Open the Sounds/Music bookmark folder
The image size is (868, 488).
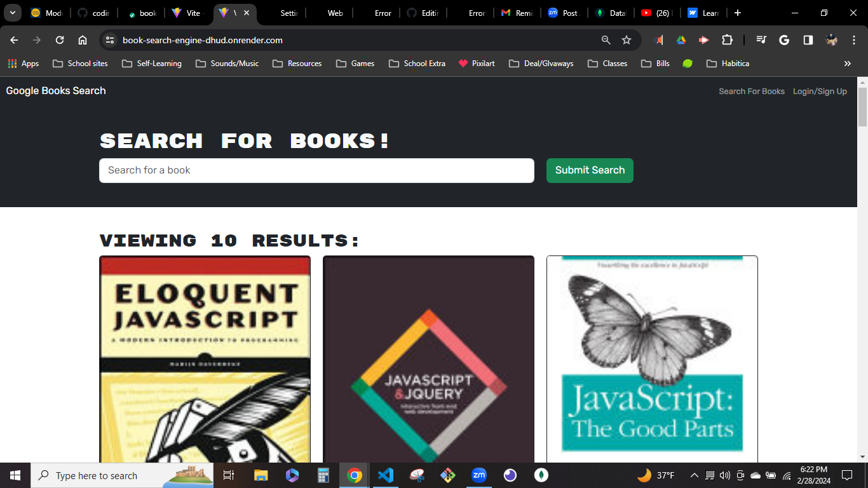coord(227,64)
